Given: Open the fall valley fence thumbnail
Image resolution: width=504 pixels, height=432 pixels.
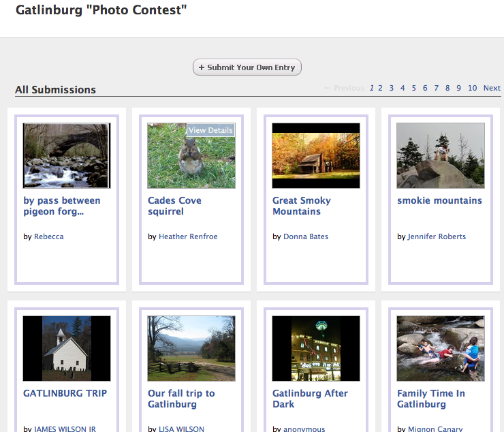Looking at the screenshot, I should pyautogui.click(x=191, y=348).
